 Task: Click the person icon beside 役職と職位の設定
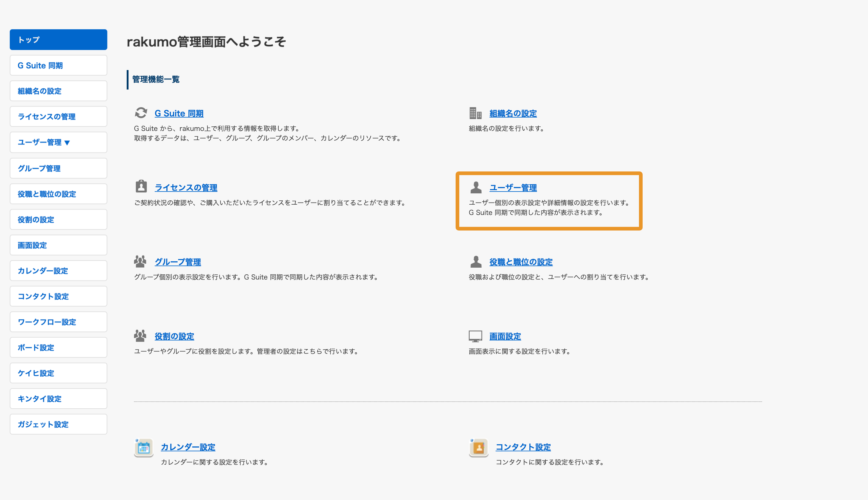point(475,261)
